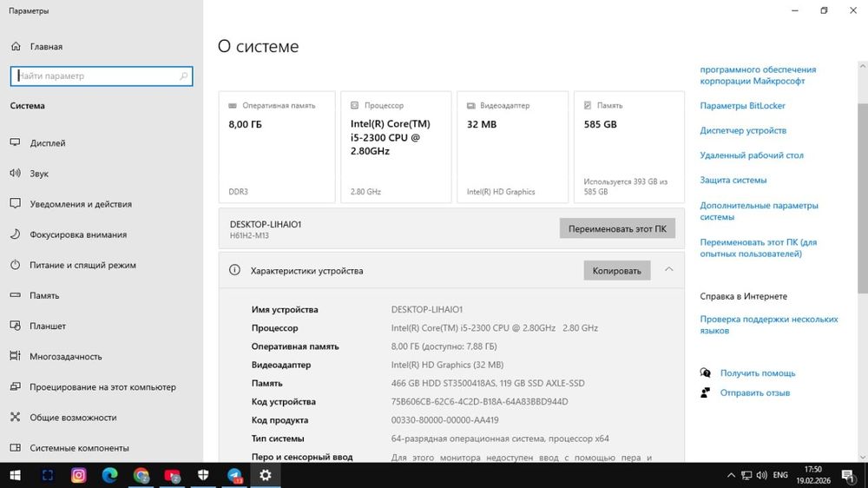Open Дополнительные параметры системы link

(759, 211)
